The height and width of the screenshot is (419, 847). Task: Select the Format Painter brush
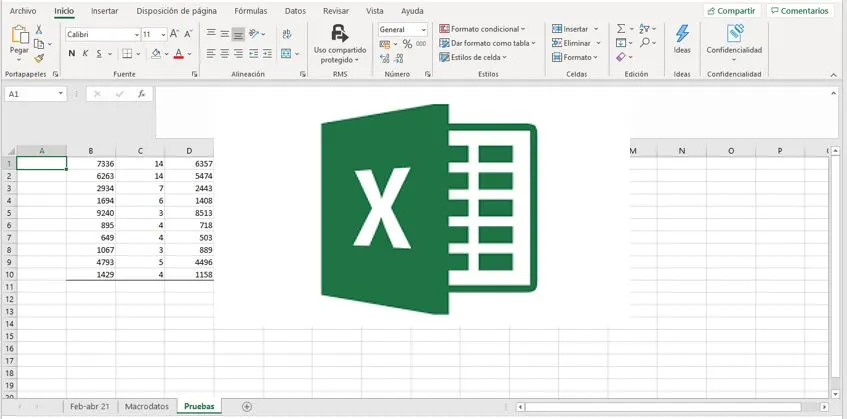pyautogui.click(x=39, y=58)
